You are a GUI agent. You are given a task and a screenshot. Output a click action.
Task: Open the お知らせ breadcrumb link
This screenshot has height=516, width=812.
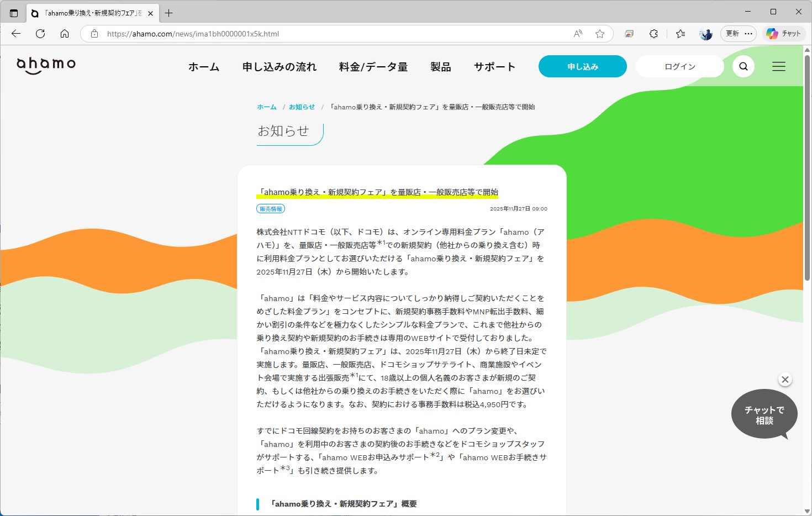302,107
